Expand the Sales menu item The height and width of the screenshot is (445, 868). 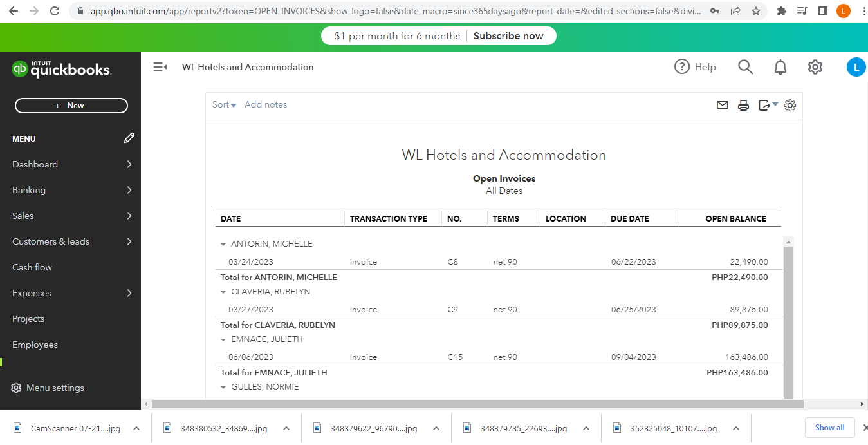[70, 216]
